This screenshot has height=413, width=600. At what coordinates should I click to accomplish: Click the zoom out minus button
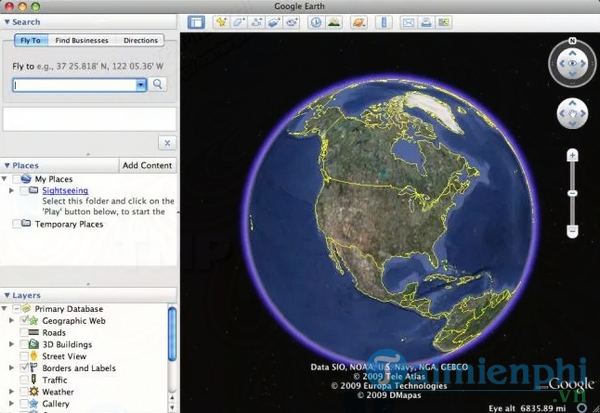pos(572,231)
